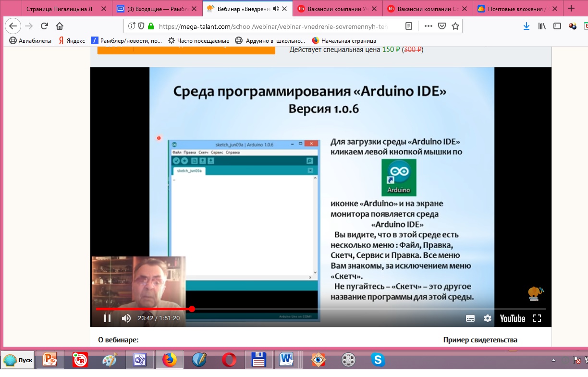Open a new browser tab
Viewport: 588px width, 377px height.
[x=571, y=9]
